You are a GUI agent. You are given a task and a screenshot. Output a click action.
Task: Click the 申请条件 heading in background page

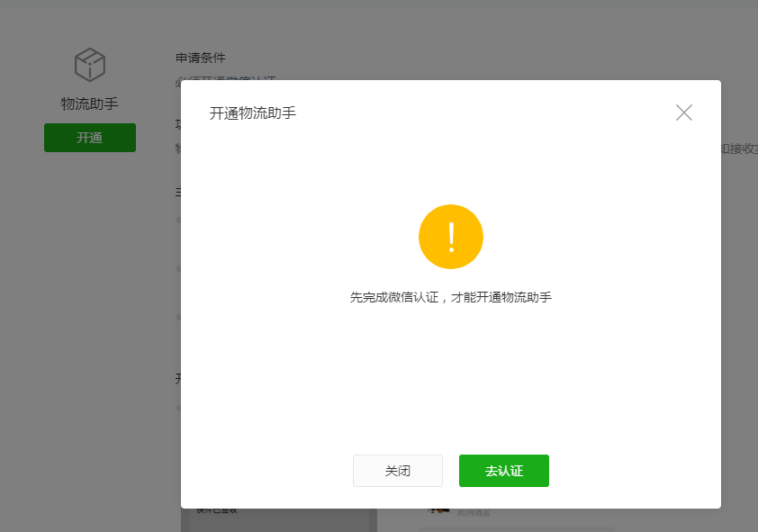point(201,58)
